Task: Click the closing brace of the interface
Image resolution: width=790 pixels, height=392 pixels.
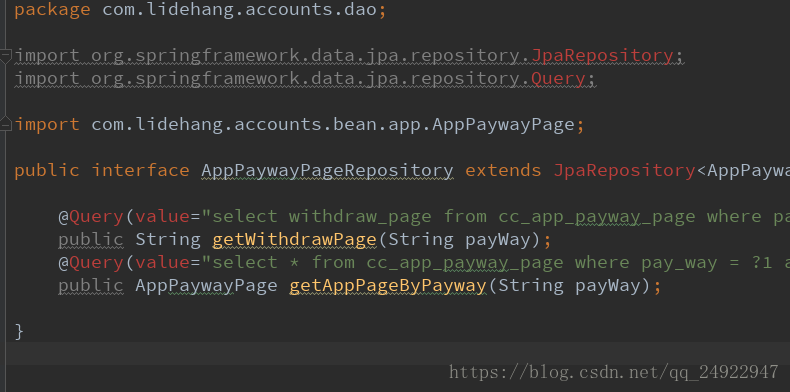Action: click(19, 332)
